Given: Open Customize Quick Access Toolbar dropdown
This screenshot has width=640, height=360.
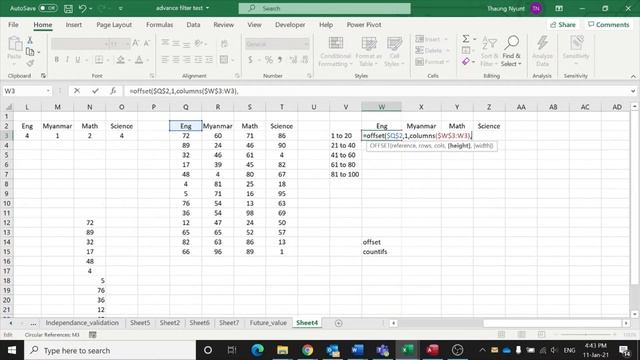Looking at the screenshot, I should click(x=120, y=8).
